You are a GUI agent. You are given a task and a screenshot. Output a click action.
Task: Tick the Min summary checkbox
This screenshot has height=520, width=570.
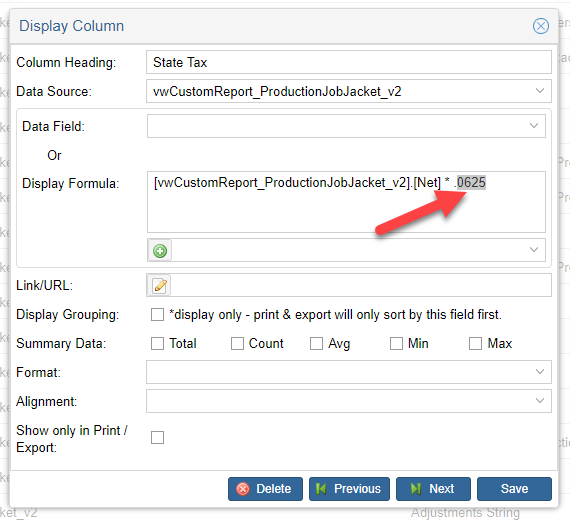pyautogui.click(x=396, y=343)
